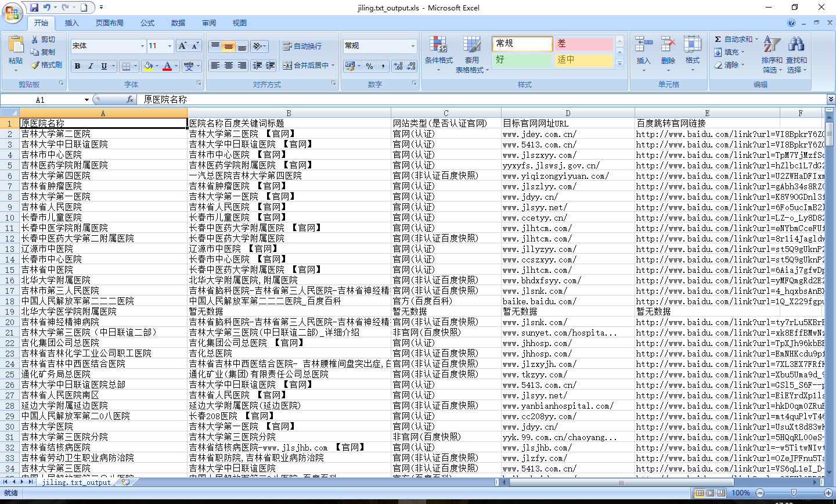Viewport: 836px width, 504px height.
Task: Click the Format Painter brush icon
Action: pyautogui.click(x=35, y=65)
